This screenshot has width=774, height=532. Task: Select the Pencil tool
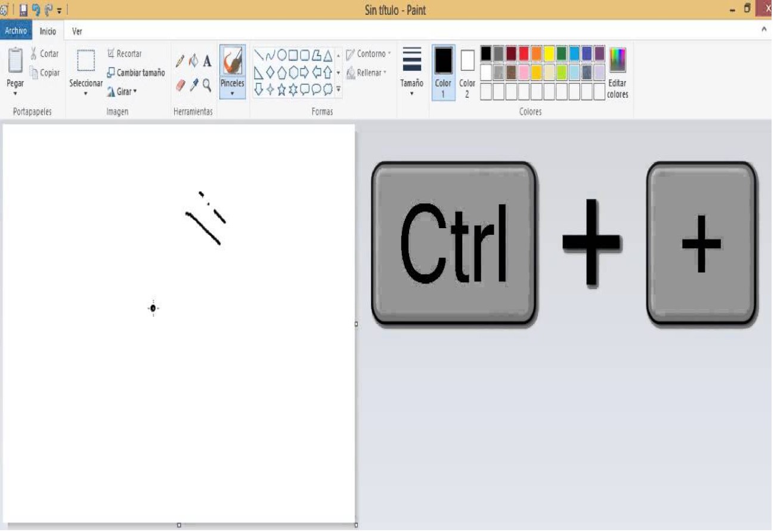180,61
